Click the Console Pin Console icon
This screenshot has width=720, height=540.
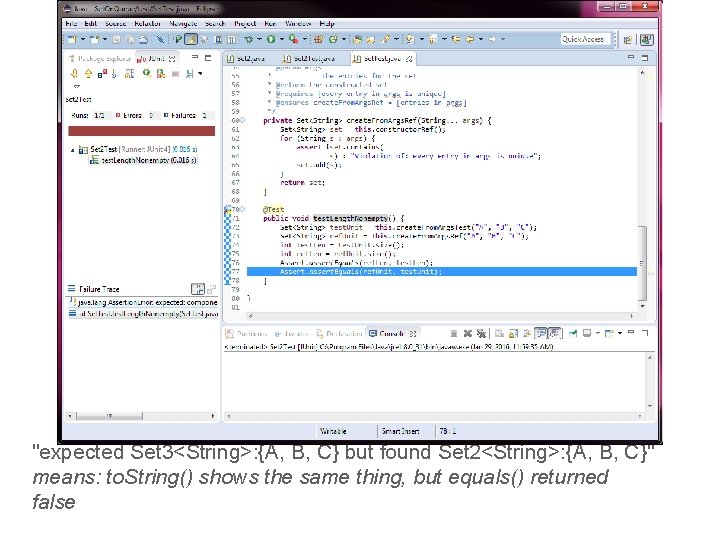point(573,333)
